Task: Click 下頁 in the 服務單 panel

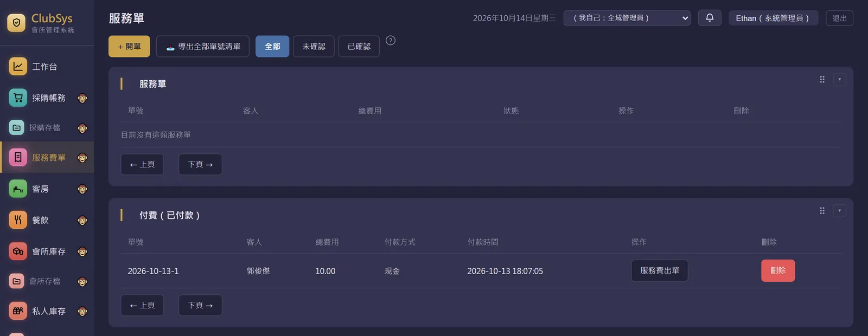Action: (x=200, y=165)
